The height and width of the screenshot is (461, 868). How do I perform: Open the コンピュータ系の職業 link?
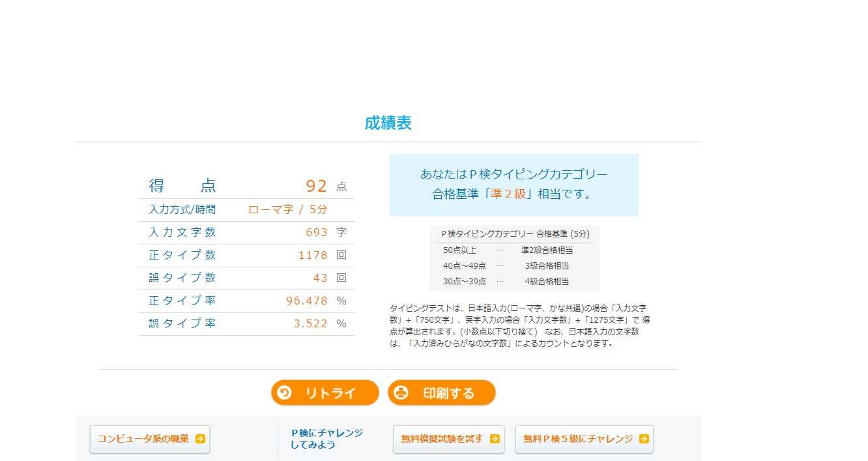[x=150, y=439]
